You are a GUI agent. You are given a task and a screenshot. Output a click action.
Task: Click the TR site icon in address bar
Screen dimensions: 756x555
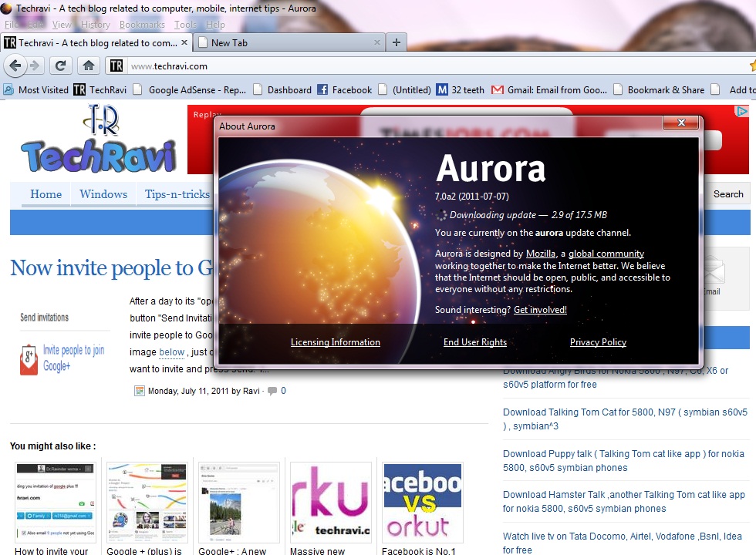(x=116, y=66)
